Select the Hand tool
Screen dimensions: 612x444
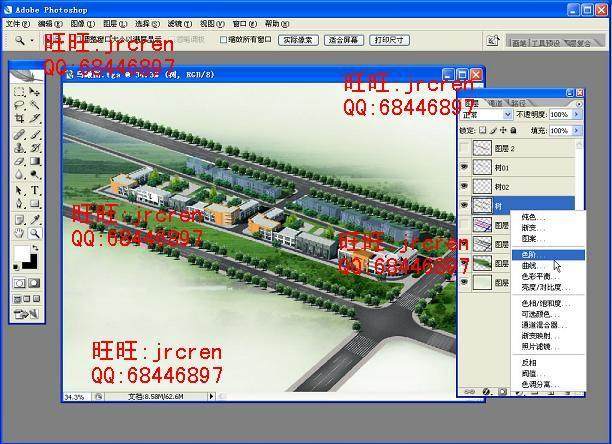pos(19,233)
